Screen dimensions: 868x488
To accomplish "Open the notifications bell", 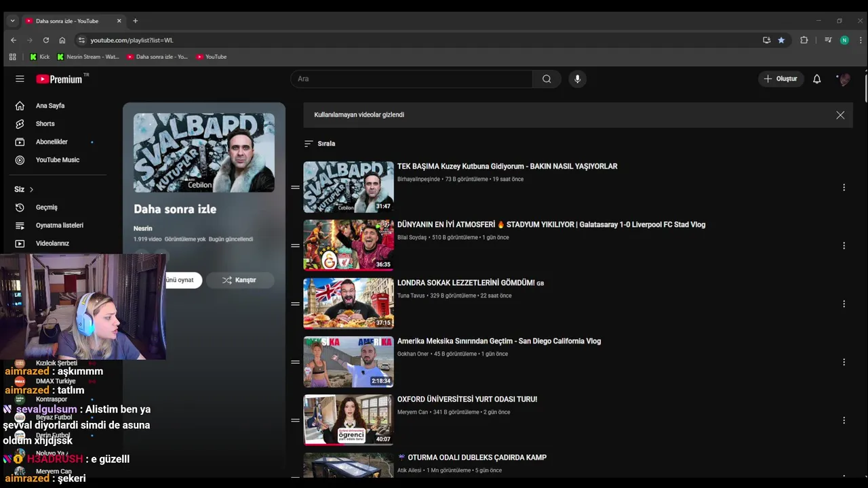I will coord(816,79).
